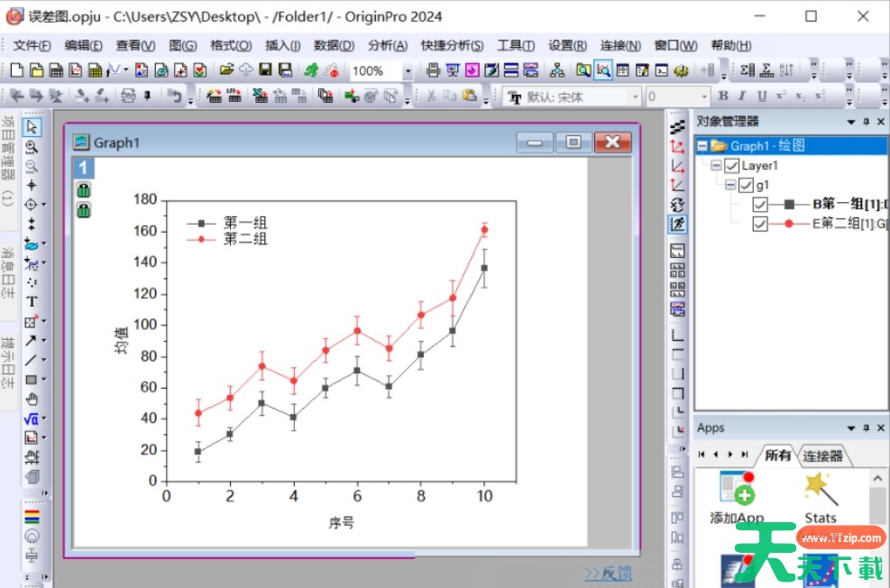Hide the 第二组 plot via checkbox
This screenshot has height=588, width=890.
(x=760, y=224)
